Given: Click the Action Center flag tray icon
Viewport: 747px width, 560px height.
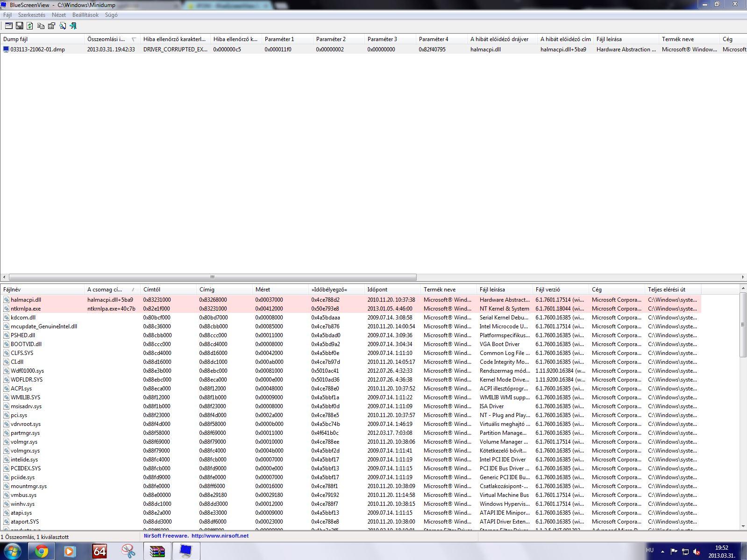Looking at the screenshot, I should 674,552.
